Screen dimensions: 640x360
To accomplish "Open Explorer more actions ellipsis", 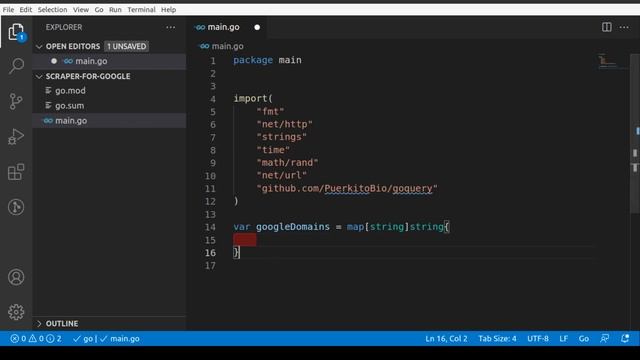I will pyautogui.click(x=171, y=27).
